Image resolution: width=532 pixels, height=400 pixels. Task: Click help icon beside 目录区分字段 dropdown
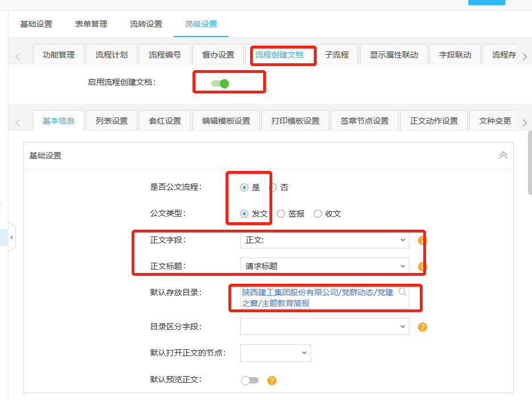coord(422,327)
